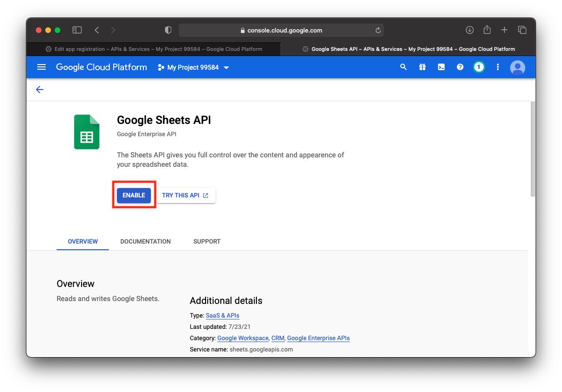Open the Google Enterprise APIs category link
Image resolution: width=562 pixels, height=392 pixels.
coord(318,338)
